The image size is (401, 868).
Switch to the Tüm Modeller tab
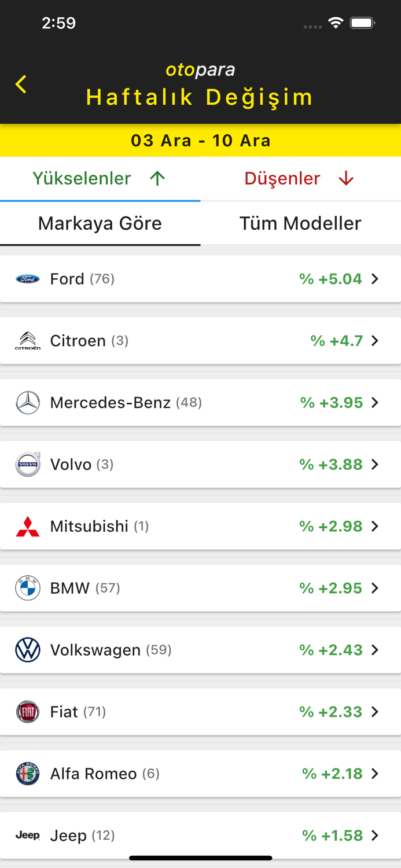click(300, 223)
